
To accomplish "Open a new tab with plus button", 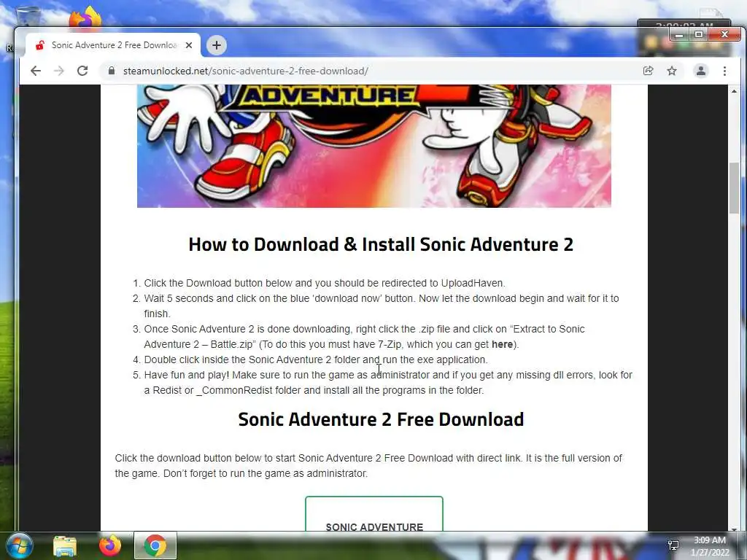I will [x=216, y=45].
